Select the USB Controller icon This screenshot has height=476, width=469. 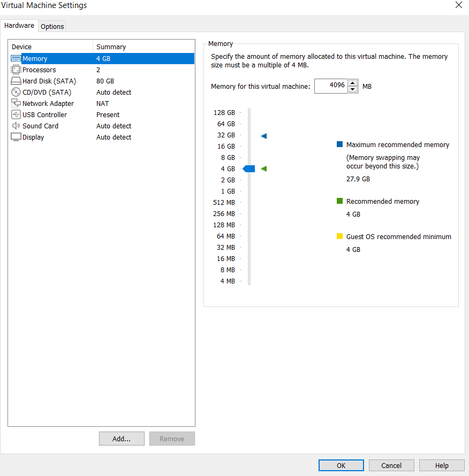coord(16,114)
